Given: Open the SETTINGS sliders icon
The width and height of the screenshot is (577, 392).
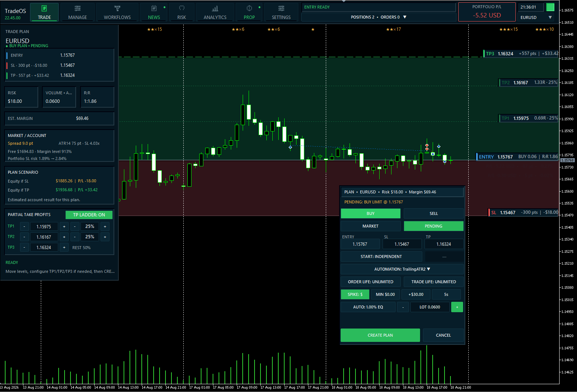Looking at the screenshot, I should 281,9.
